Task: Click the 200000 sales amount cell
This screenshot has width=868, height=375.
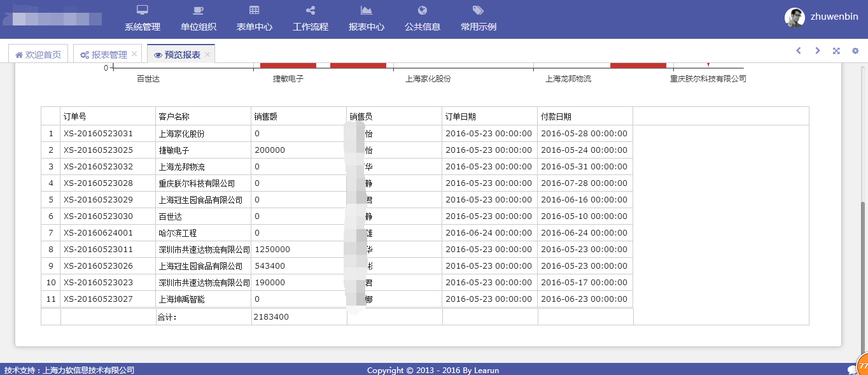Action: (299, 150)
